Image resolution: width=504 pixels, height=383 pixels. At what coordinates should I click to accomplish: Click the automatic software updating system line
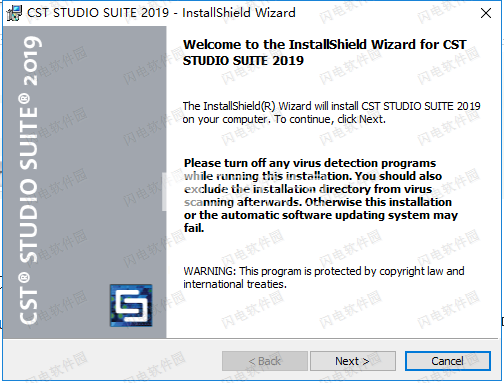[321, 215]
